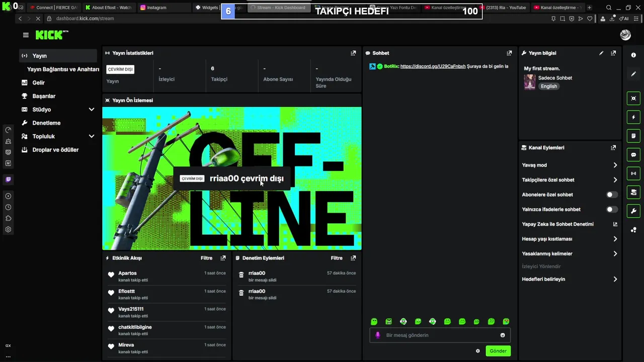Toggle the broadcast signal widget icon
644x362 pixels.
(x=633, y=173)
